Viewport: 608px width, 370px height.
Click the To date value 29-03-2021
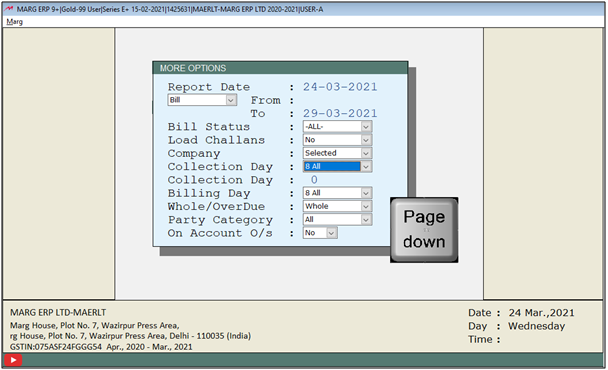click(340, 113)
